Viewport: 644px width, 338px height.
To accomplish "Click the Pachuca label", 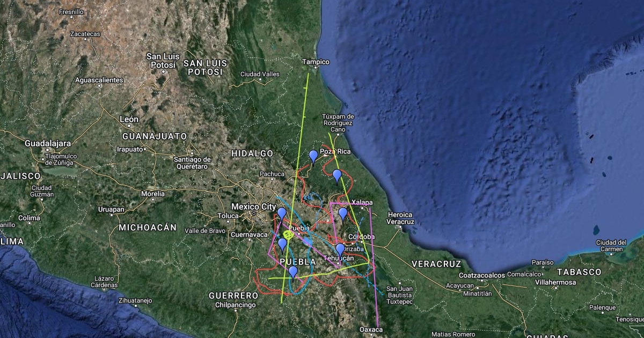I will [x=272, y=174].
